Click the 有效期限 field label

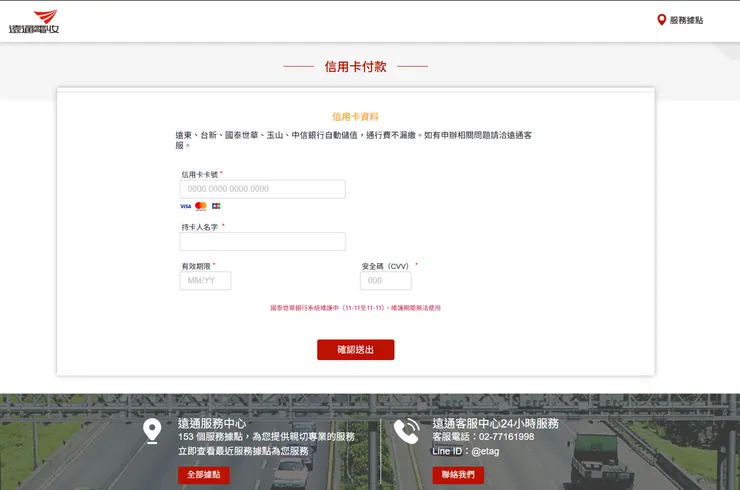[x=196, y=266]
